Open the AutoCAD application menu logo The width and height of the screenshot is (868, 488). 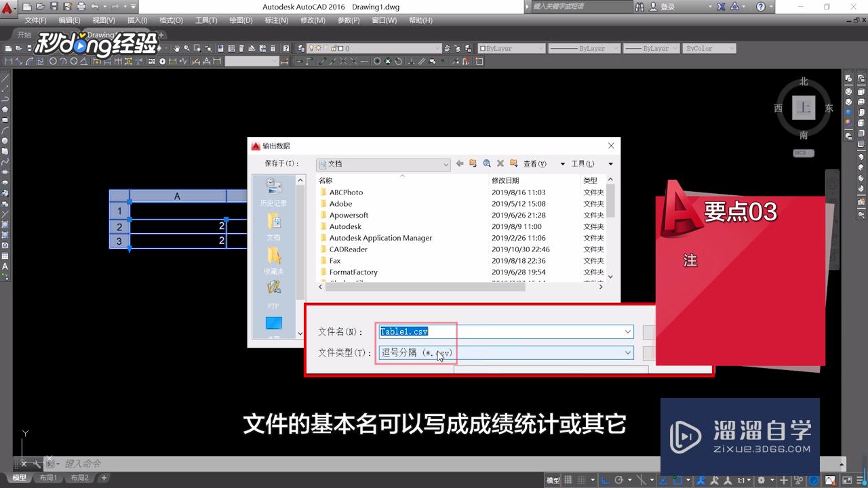[7, 8]
